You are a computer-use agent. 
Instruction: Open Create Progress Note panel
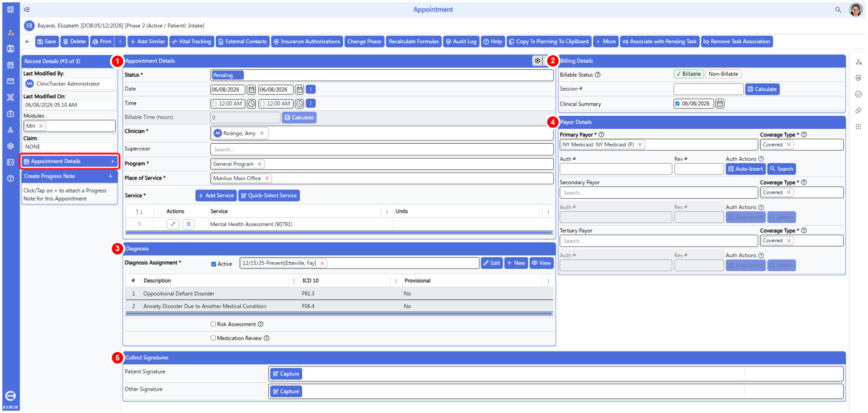tap(69, 176)
